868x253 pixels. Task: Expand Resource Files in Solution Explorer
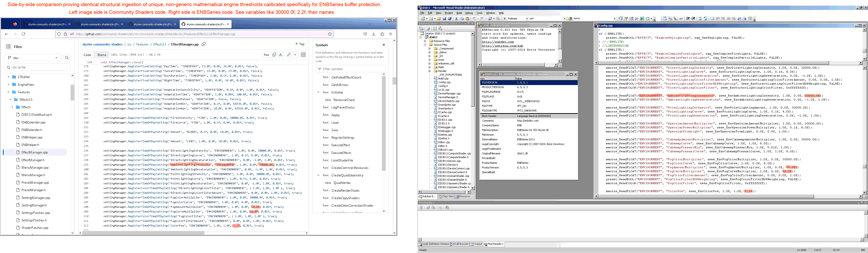pyautogui.click(x=425, y=41)
